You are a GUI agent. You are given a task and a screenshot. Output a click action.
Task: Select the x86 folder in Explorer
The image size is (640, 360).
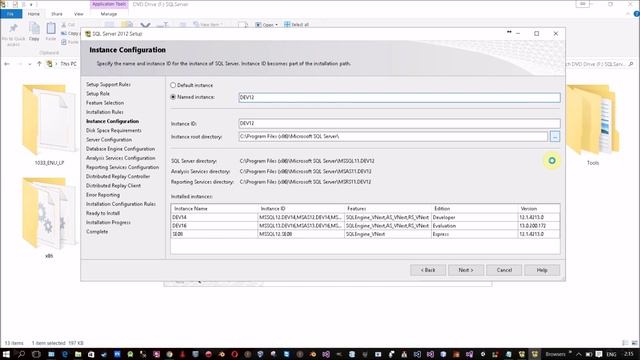coord(49,218)
